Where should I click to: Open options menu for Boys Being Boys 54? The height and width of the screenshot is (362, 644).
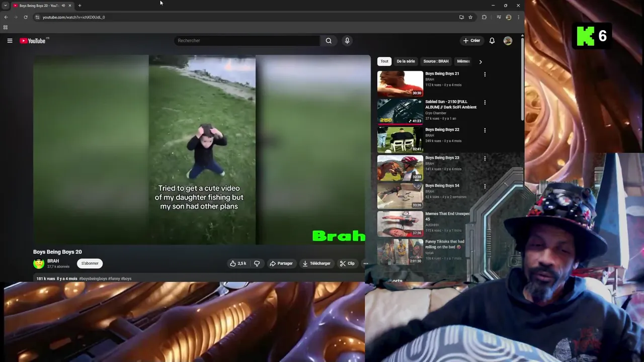point(485,187)
